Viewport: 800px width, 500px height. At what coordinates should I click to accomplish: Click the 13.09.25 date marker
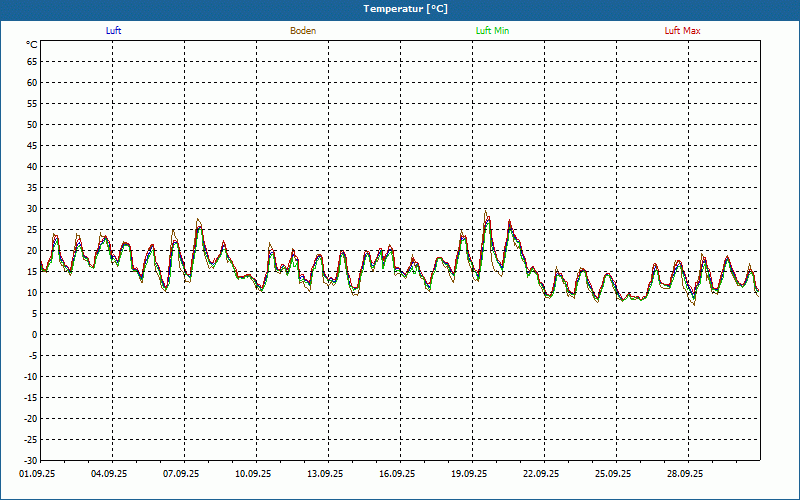[x=326, y=474]
